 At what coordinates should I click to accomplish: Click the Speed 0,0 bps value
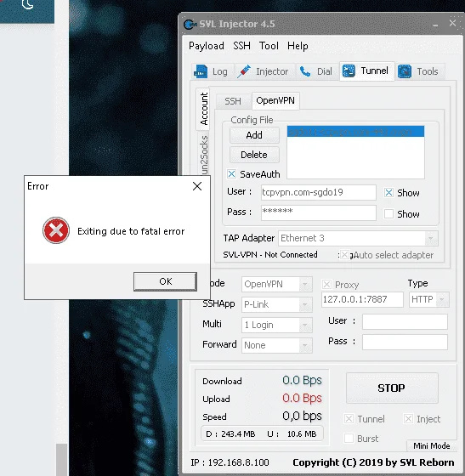pyautogui.click(x=302, y=416)
